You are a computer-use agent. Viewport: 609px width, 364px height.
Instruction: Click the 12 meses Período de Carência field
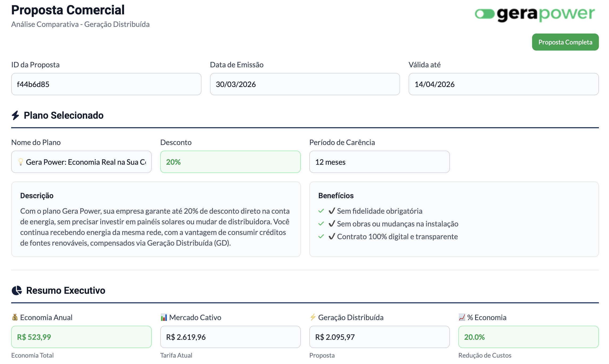[x=380, y=162]
